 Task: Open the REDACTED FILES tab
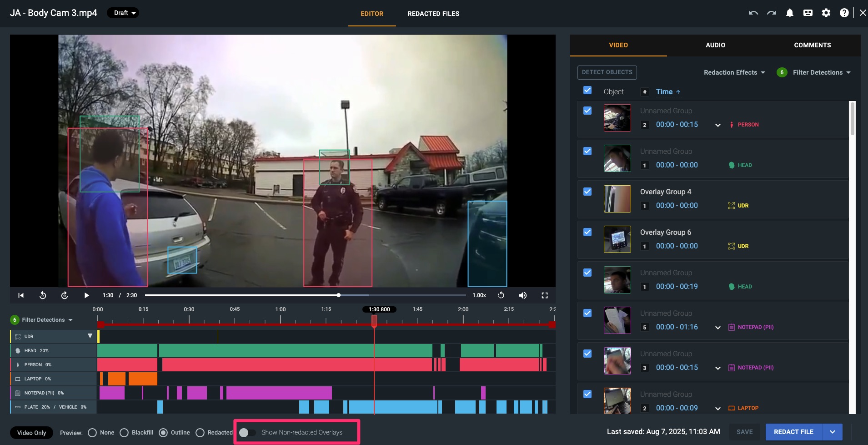pos(433,14)
